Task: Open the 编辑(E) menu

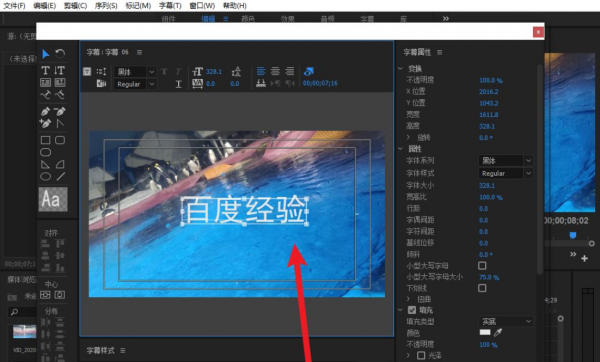Action: click(44, 6)
